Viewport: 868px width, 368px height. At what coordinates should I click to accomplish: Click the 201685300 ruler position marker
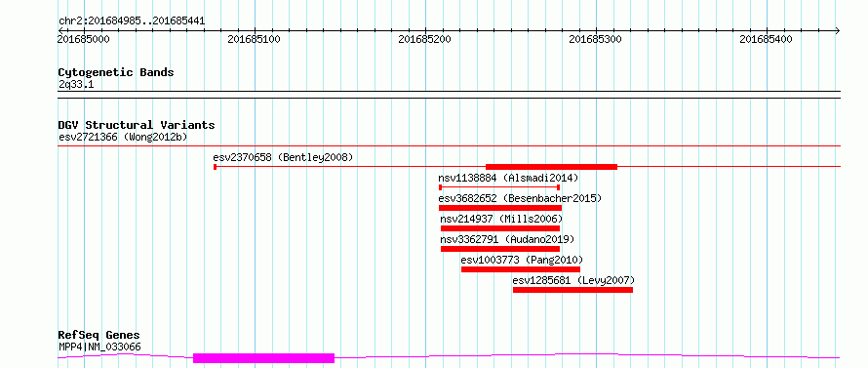(596, 39)
